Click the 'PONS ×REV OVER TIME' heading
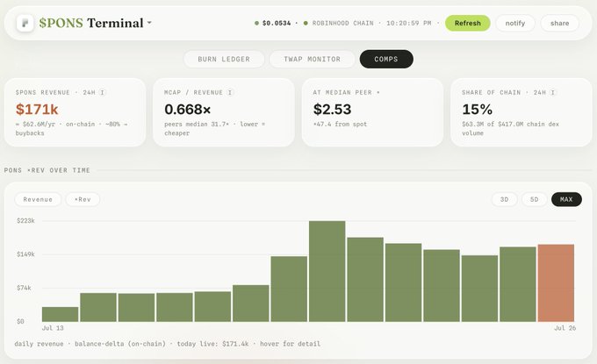Image resolution: width=597 pixels, height=364 pixels. (x=47, y=170)
